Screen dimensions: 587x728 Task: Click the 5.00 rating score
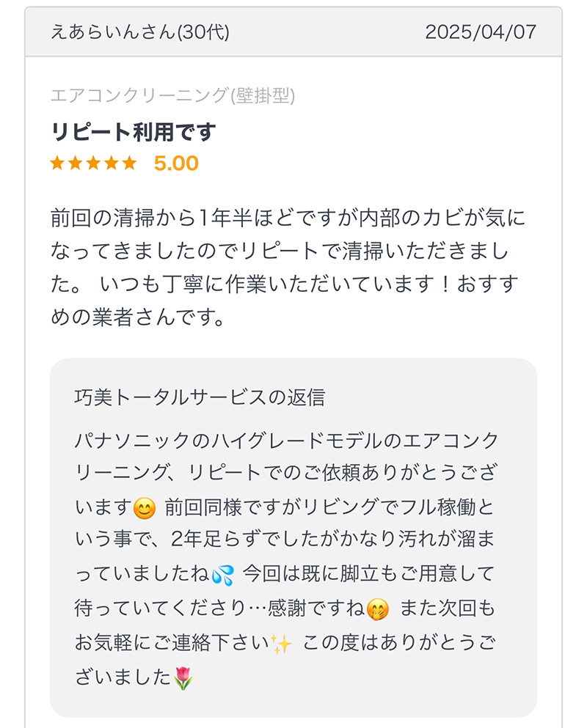tap(176, 163)
